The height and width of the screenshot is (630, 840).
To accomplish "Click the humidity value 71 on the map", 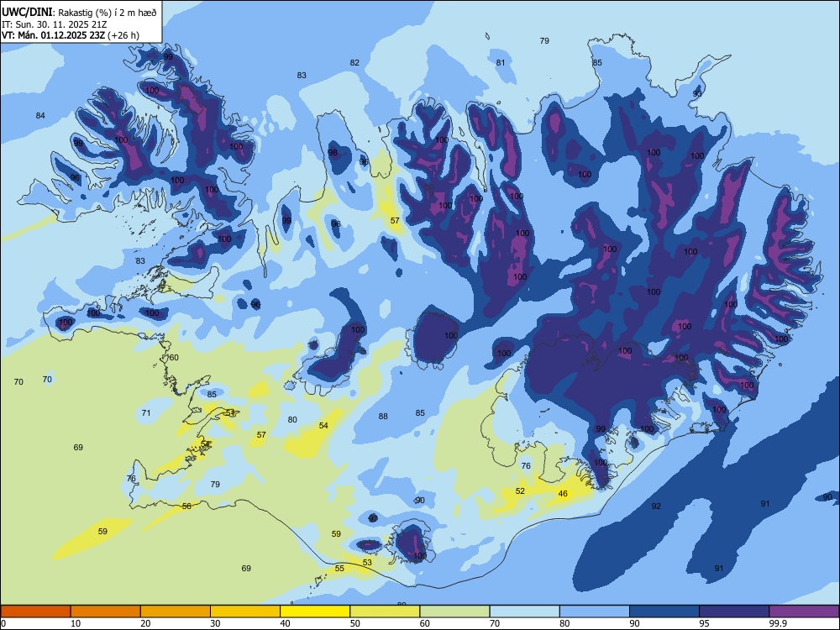I will click(146, 412).
